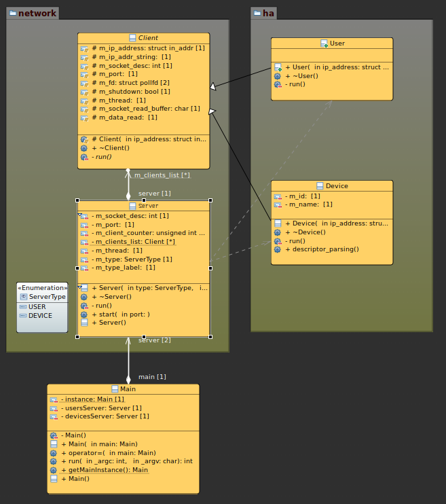Click the icon beside instance: Main attribute

(x=54, y=399)
